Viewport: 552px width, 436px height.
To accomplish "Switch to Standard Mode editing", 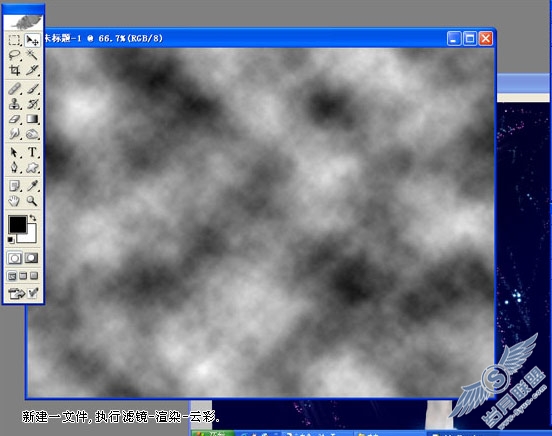I will (x=14, y=258).
